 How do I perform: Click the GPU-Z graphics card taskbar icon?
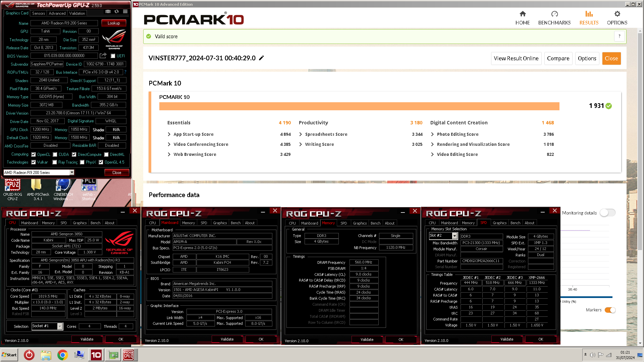(x=113, y=355)
